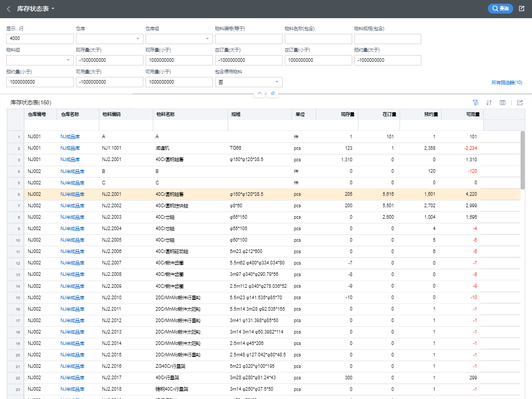Image resolution: width=532 pixels, height=399 pixels.
Task: Open the 仓库组 dropdown
Action: coord(179,38)
